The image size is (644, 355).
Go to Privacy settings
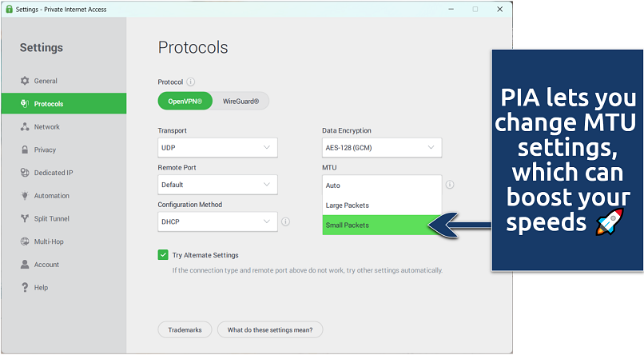coord(64,150)
